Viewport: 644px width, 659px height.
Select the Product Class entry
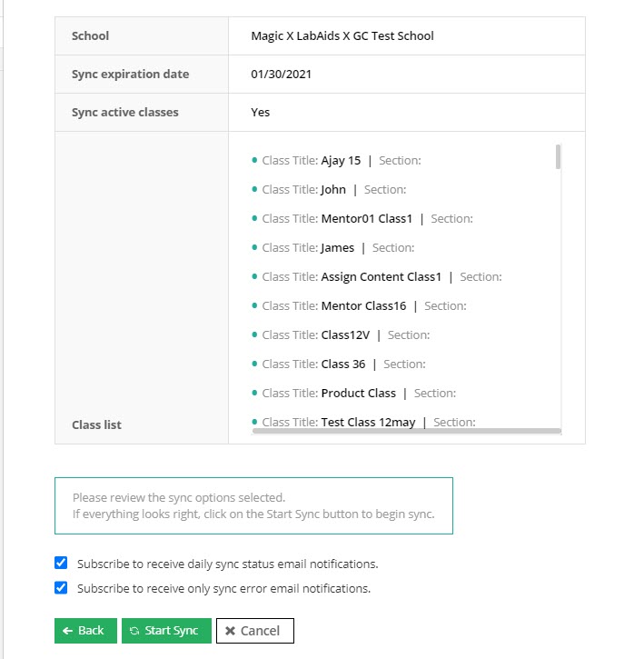click(x=358, y=394)
